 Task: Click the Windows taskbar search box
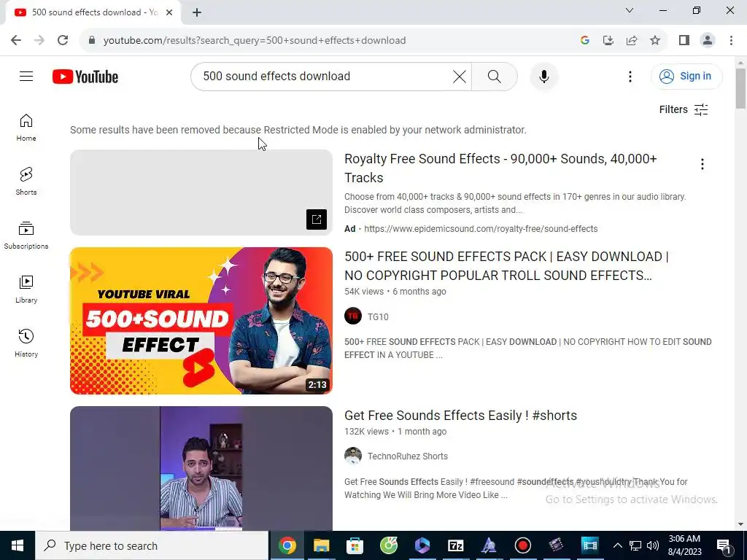point(152,545)
